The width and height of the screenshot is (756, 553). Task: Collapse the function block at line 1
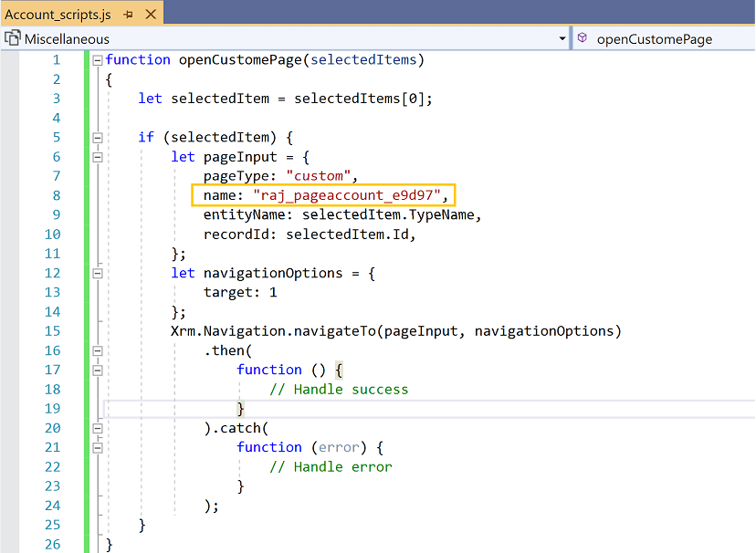[98, 60]
